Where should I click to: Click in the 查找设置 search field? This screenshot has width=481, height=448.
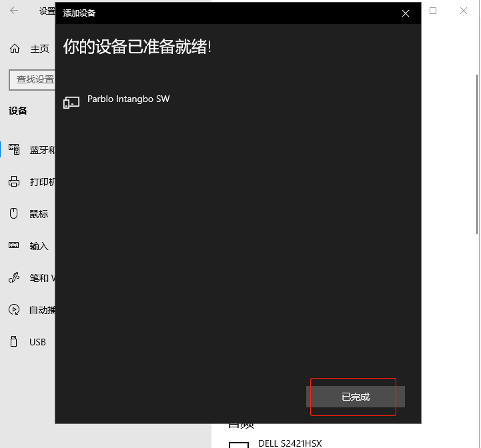click(x=32, y=80)
